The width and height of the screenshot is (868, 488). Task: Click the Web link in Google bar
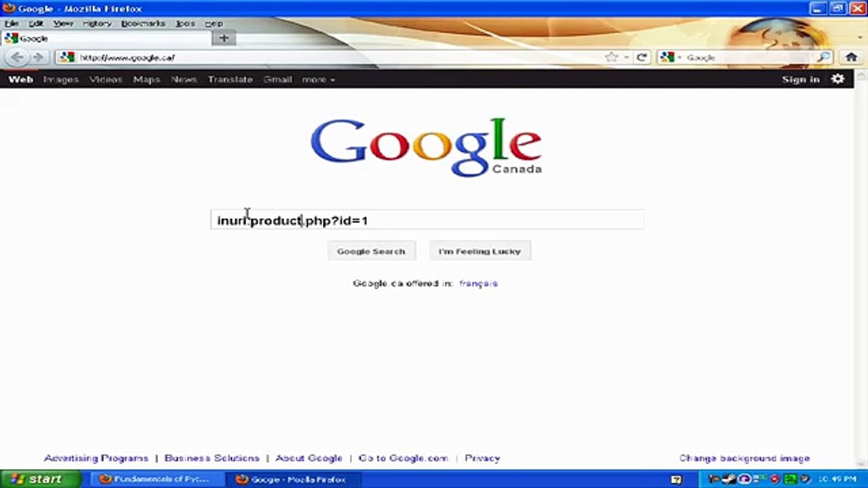tap(20, 79)
